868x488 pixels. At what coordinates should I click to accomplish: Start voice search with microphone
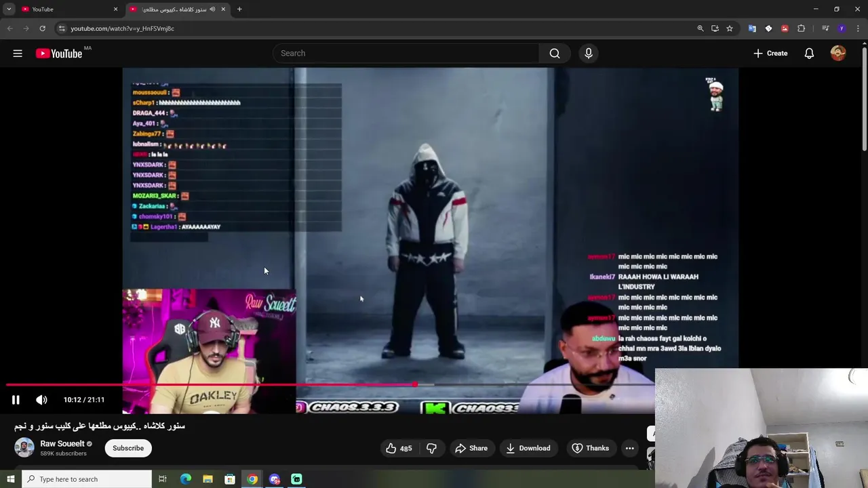coord(589,54)
